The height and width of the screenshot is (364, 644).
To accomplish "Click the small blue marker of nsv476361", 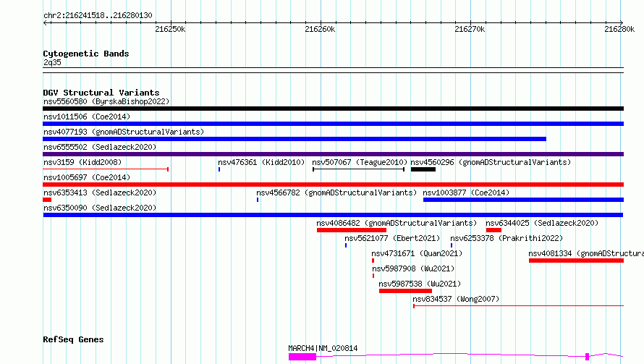I will click(219, 169).
